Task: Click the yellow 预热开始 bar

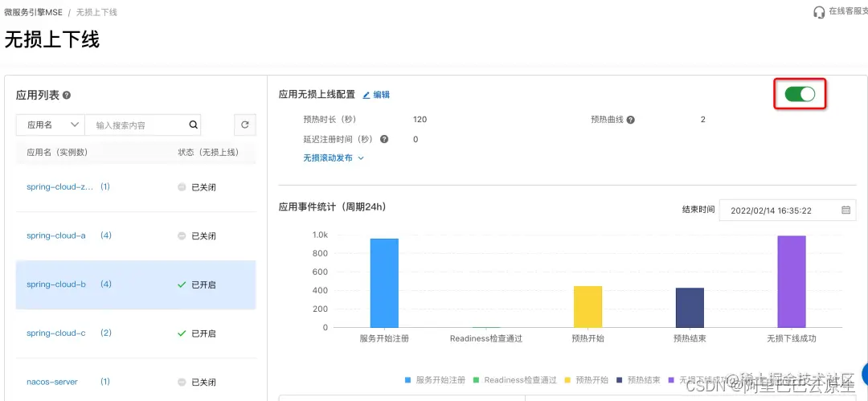Action: (x=588, y=307)
